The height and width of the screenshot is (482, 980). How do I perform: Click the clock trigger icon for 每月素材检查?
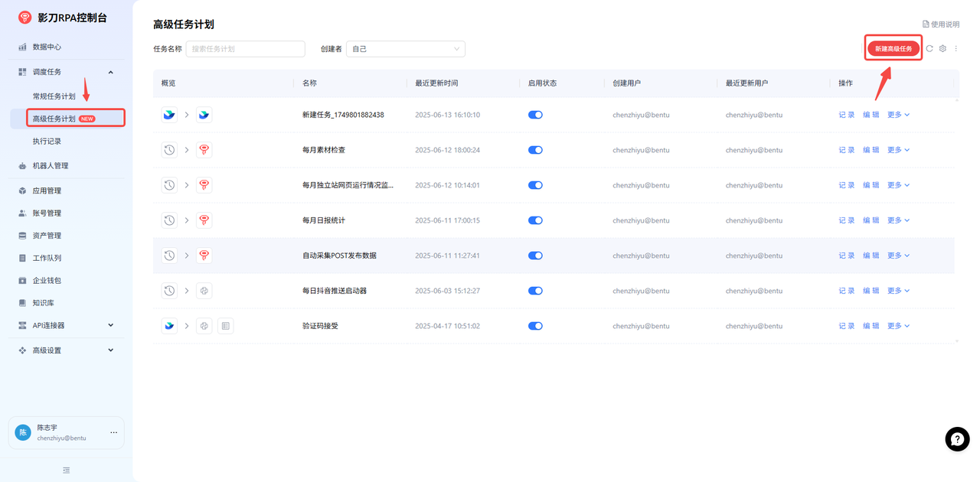169,150
